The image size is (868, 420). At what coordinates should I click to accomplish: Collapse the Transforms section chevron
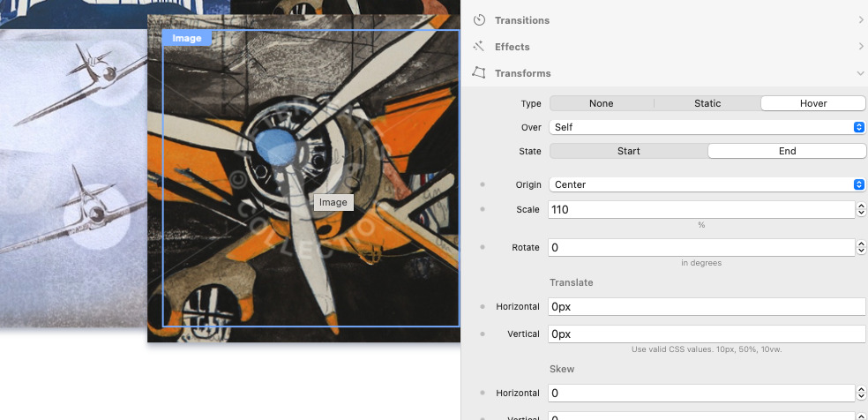[x=860, y=73]
